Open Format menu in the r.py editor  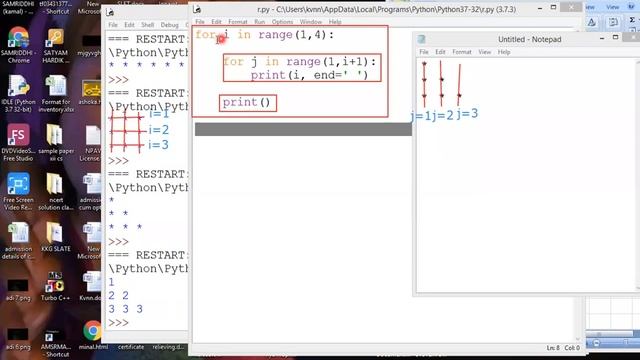coord(238,22)
